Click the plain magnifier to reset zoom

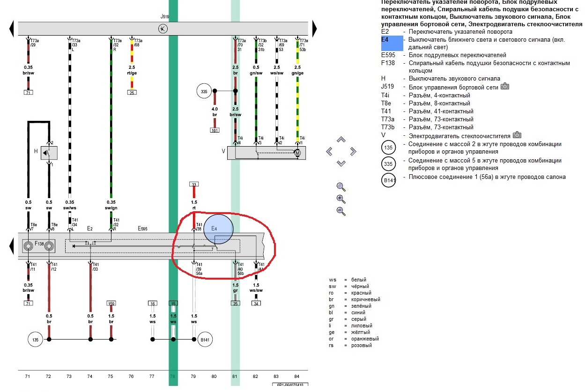point(341,186)
